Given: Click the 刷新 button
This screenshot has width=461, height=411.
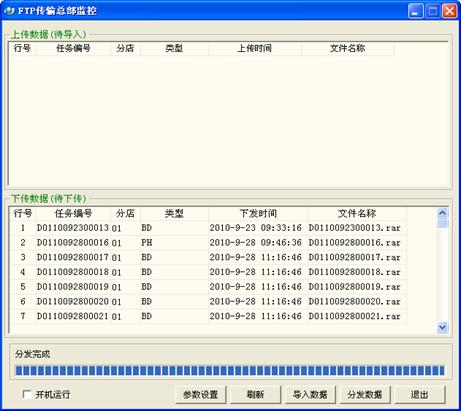Looking at the screenshot, I should point(255,395).
